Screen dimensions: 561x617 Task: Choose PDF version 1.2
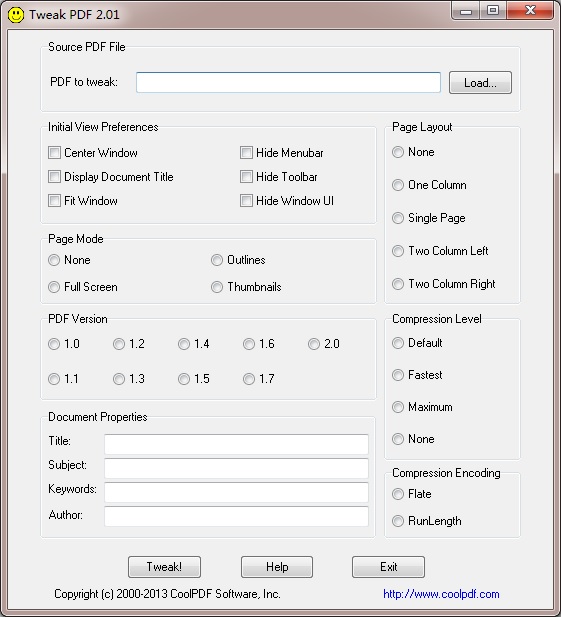click(119, 344)
